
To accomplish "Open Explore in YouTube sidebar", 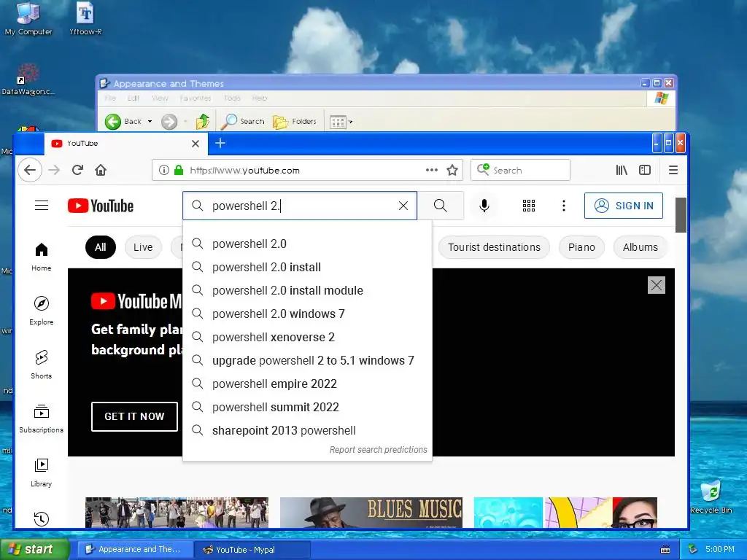I will tap(42, 311).
